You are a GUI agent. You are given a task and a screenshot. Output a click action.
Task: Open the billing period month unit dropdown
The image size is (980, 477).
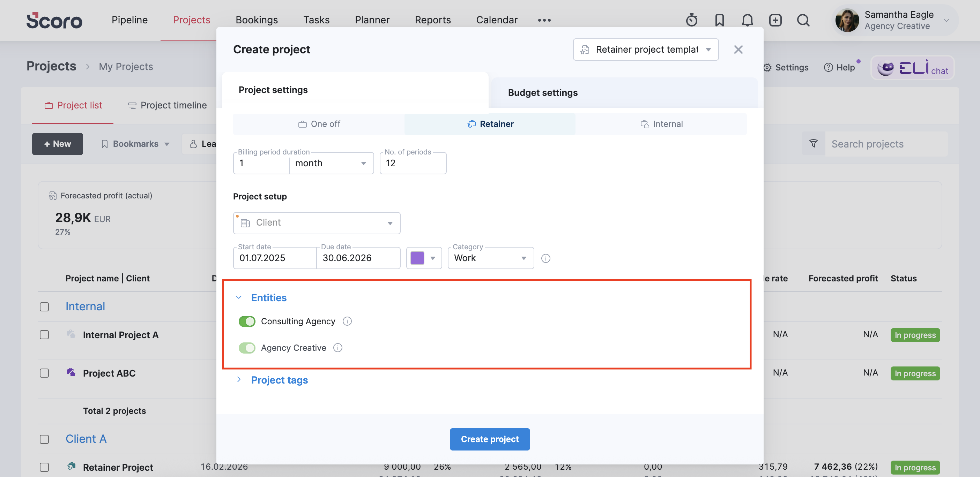click(x=331, y=163)
